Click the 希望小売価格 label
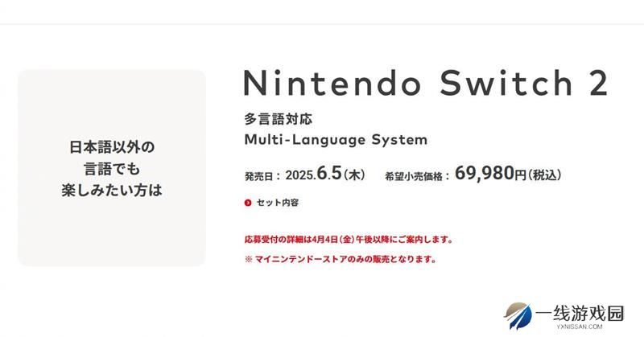This screenshot has height=337, width=644. 413,176
